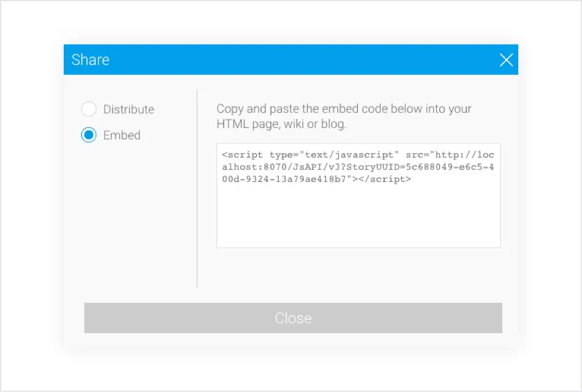This screenshot has width=582, height=392.
Task: Click the "Distribute" option label
Action: coord(129,110)
